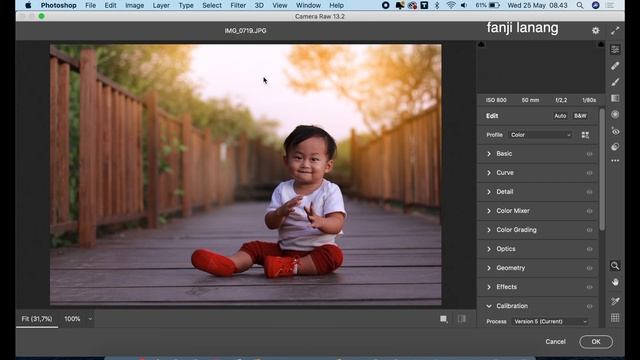Click the volume icon in menu bar
The width and height of the screenshot is (640, 360).
click(x=464, y=5)
